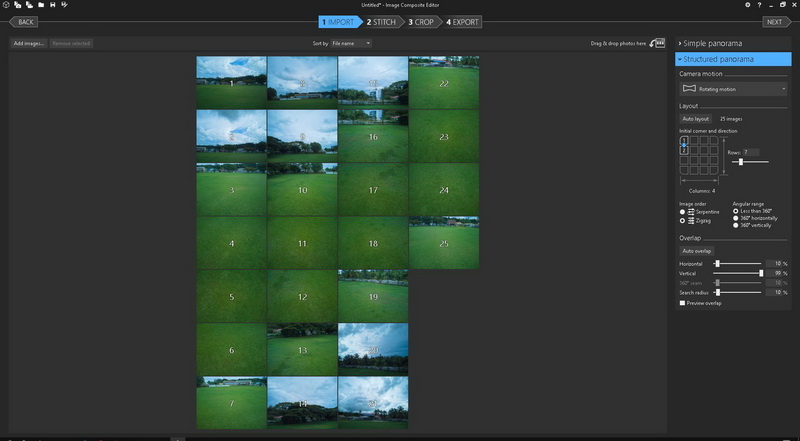Click the Save Project disk icon
The width and height of the screenshot is (800, 441).
click(x=53, y=5)
